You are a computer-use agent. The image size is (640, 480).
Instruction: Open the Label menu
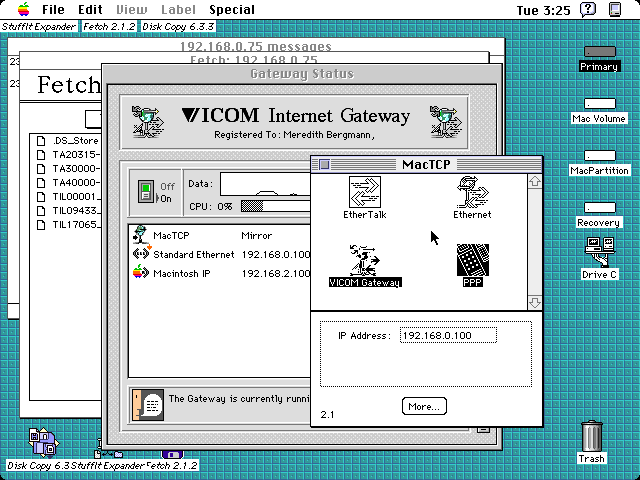(178, 9)
